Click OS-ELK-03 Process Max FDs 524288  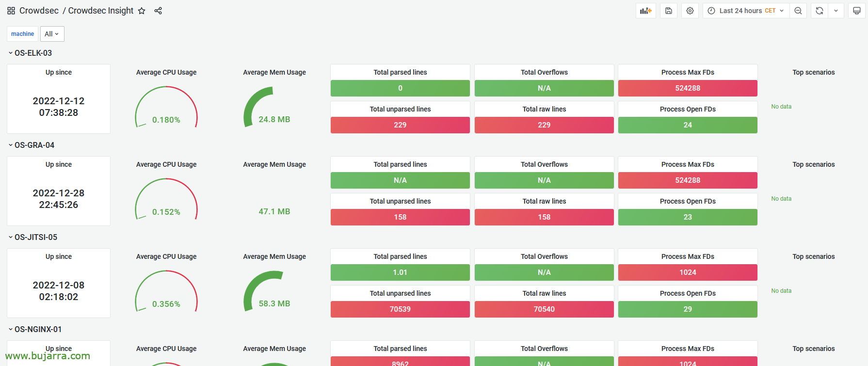688,88
